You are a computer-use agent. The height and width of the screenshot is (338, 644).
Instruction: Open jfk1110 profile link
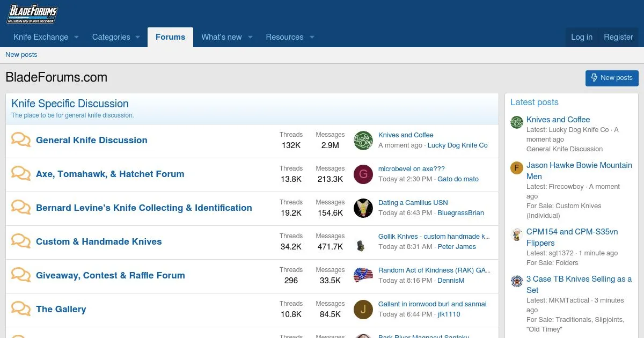pyautogui.click(x=449, y=314)
